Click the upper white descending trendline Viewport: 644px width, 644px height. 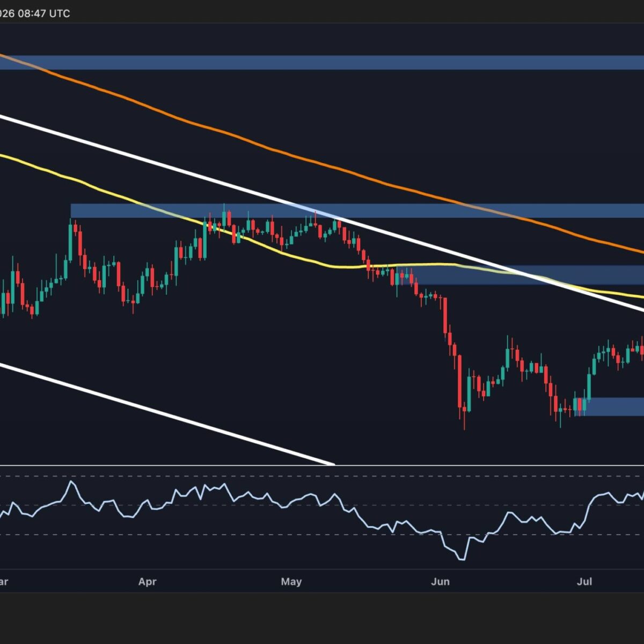(x=322, y=213)
